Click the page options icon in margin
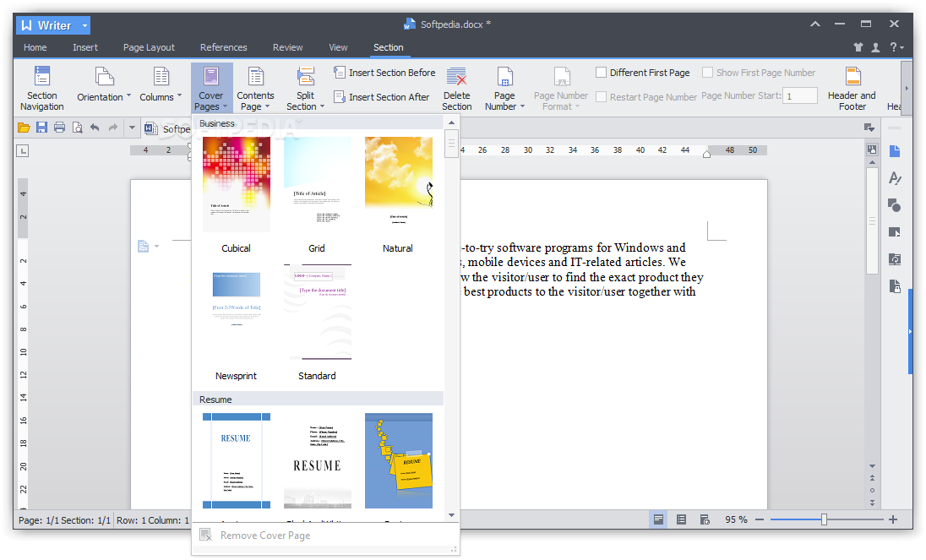Screen dimensions: 926x560 148,246
